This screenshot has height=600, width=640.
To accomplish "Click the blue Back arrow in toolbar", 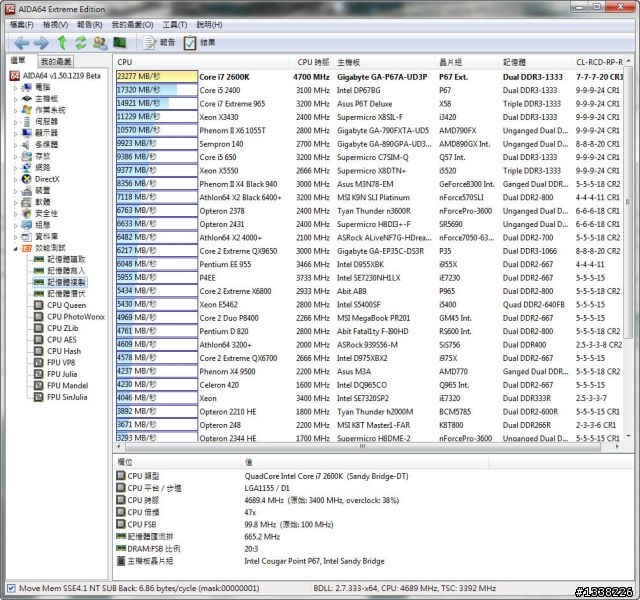I will click(21, 42).
